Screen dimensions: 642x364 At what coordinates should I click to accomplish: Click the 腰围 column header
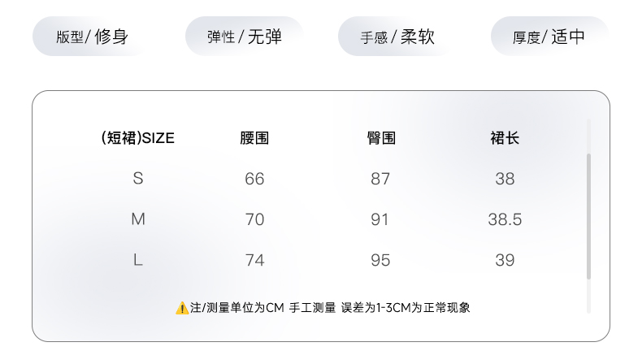point(254,138)
